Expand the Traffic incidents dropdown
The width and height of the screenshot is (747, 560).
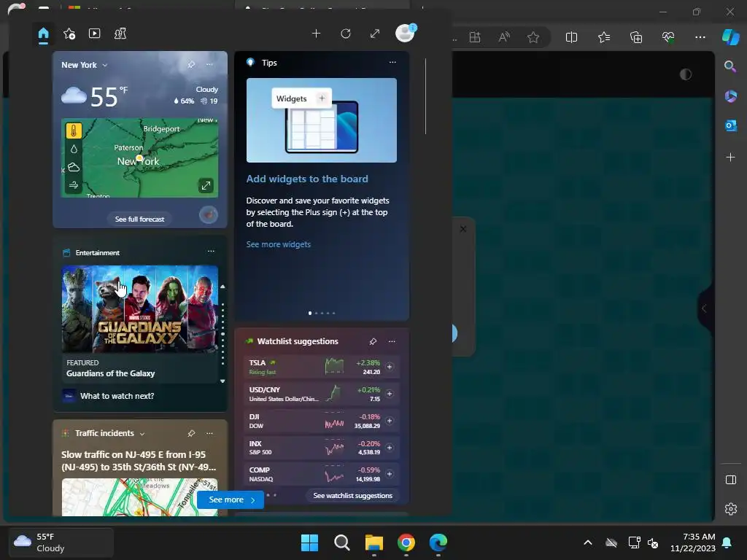[x=142, y=434]
